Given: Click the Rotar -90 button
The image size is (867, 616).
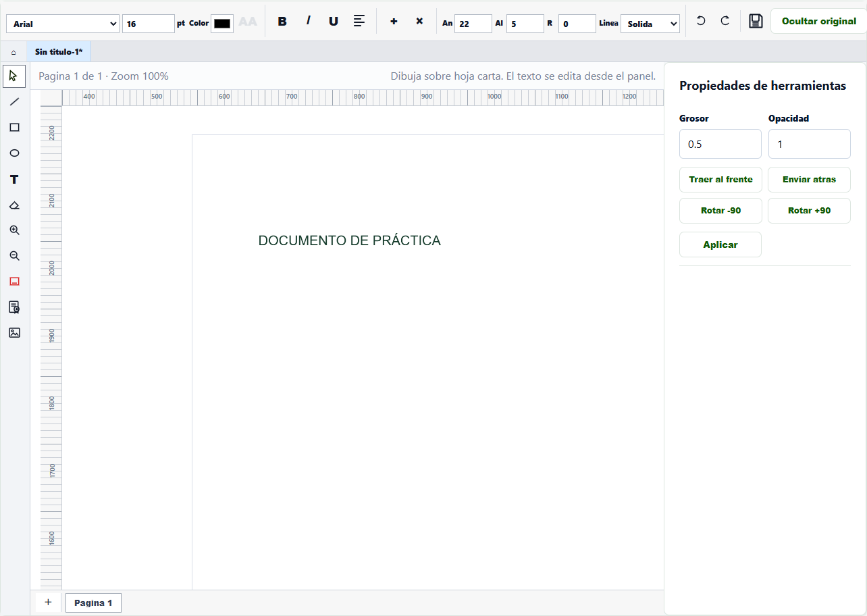Looking at the screenshot, I should click(720, 211).
